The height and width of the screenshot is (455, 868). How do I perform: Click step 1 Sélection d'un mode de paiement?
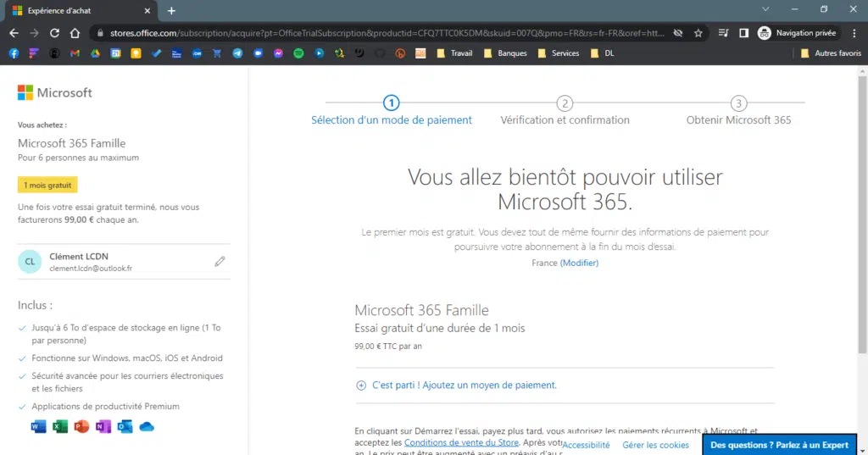point(392,111)
